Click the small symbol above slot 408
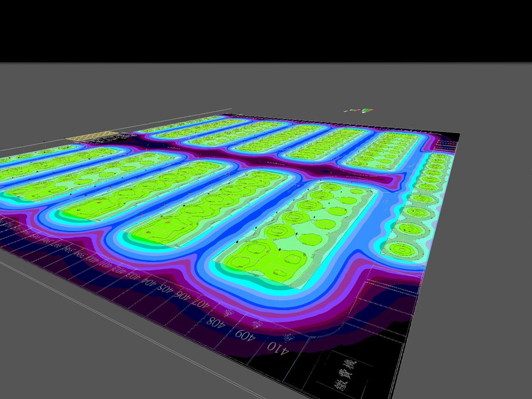The height and width of the screenshot is (399, 532). tap(228, 312)
